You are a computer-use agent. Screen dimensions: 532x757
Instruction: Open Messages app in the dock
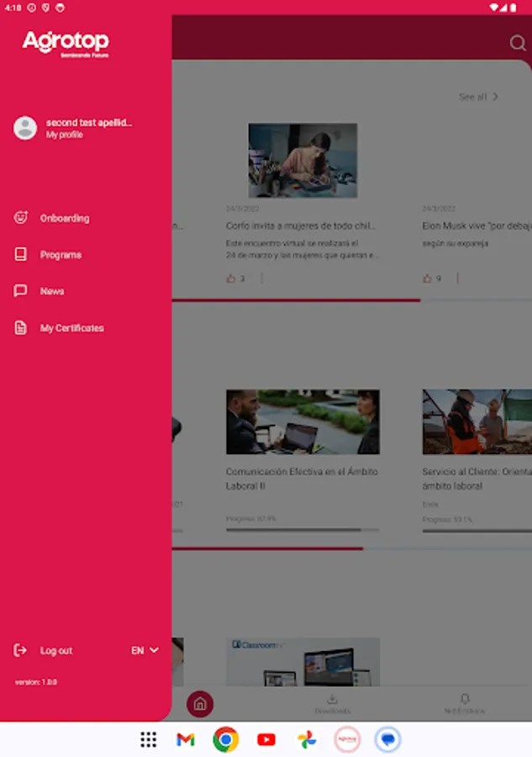coord(387,739)
